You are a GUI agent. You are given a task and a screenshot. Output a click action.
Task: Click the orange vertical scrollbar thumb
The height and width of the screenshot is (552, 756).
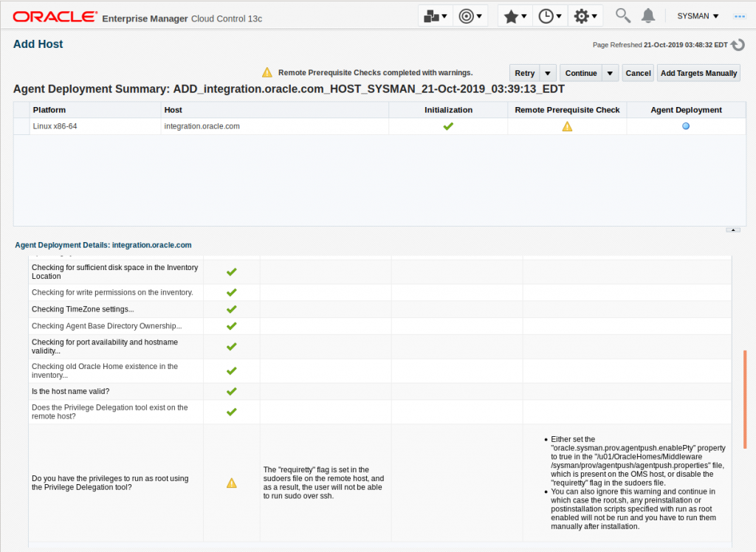click(x=745, y=399)
